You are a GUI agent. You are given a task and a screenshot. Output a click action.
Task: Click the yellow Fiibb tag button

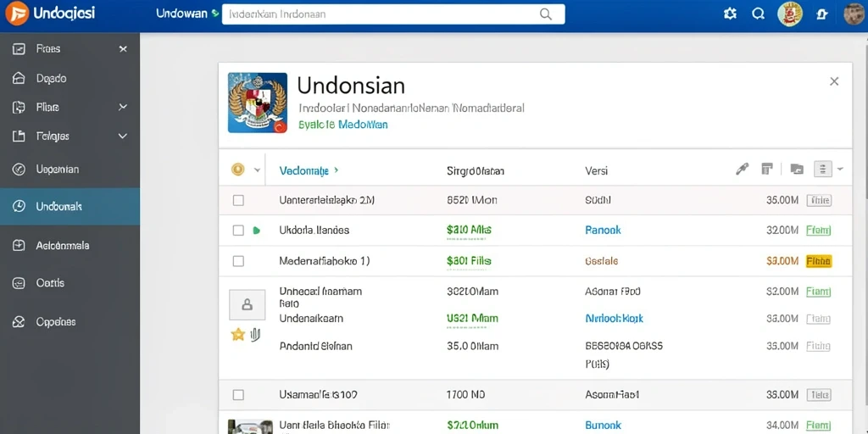820,261
